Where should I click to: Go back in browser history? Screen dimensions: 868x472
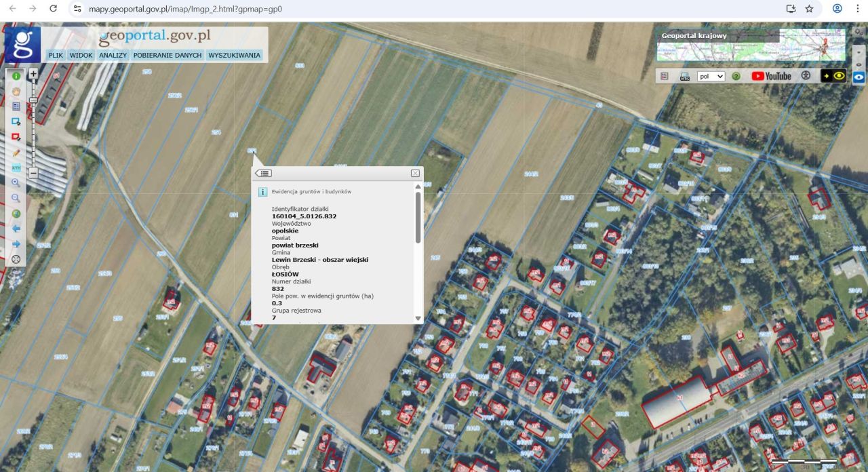pos(12,9)
